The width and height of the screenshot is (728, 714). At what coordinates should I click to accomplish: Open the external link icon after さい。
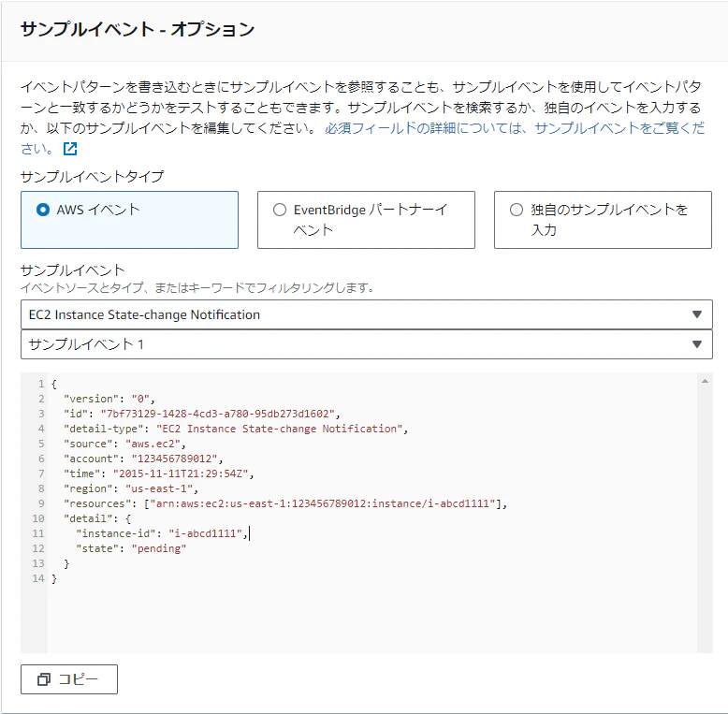click(70, 149)
